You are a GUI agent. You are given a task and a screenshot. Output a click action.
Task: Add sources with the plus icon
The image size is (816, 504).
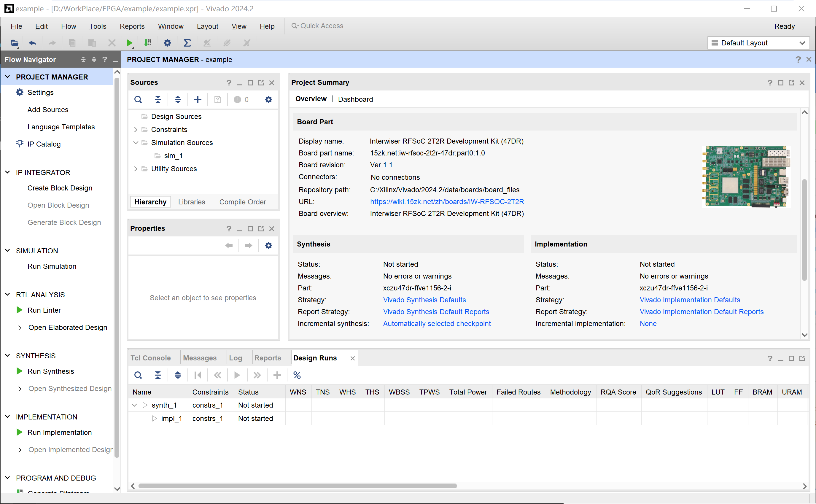198,99
